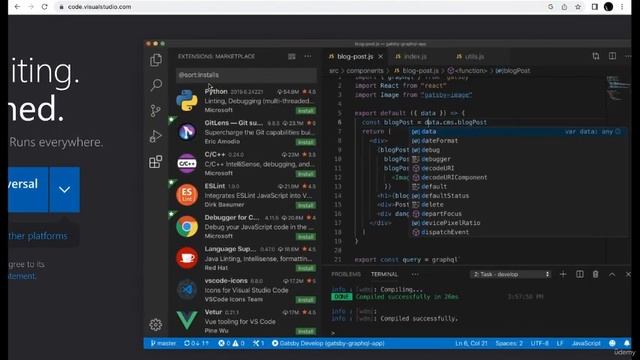Click the clear extensions search results icon

[292, 56]
